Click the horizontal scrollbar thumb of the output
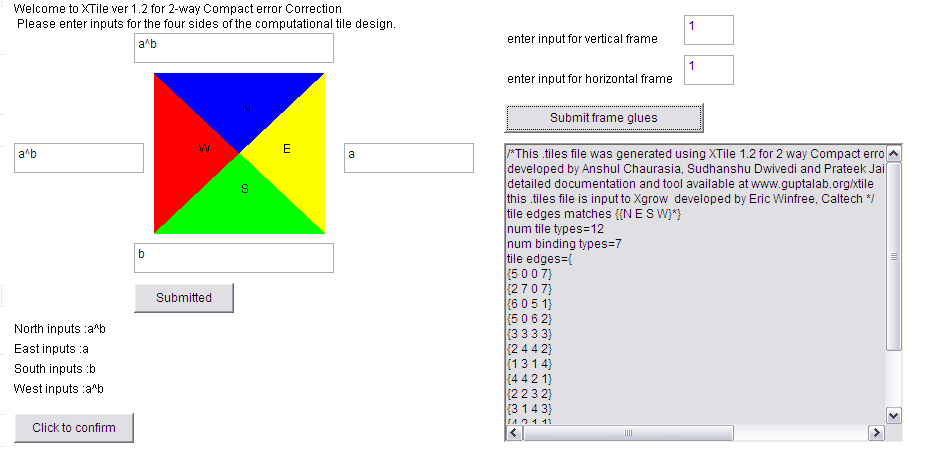Screen dimensions: 934x461 pyautogui.click(x=628, y=432)
